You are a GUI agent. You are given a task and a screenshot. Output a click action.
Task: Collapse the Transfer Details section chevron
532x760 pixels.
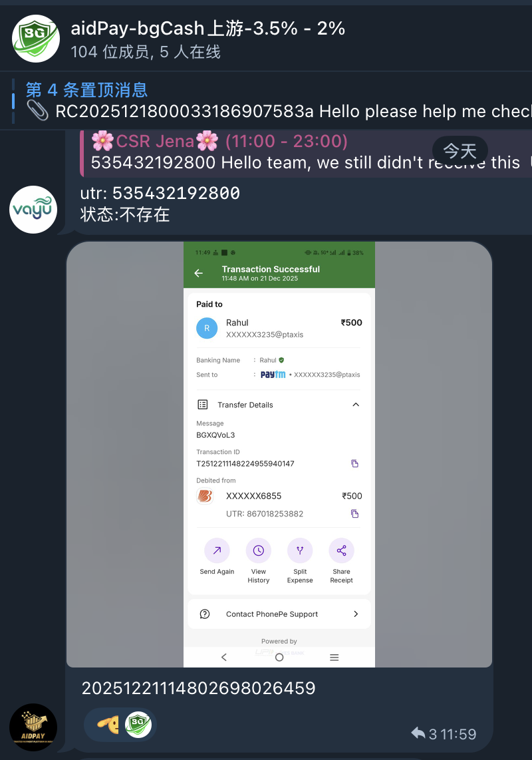pos(356,405)
